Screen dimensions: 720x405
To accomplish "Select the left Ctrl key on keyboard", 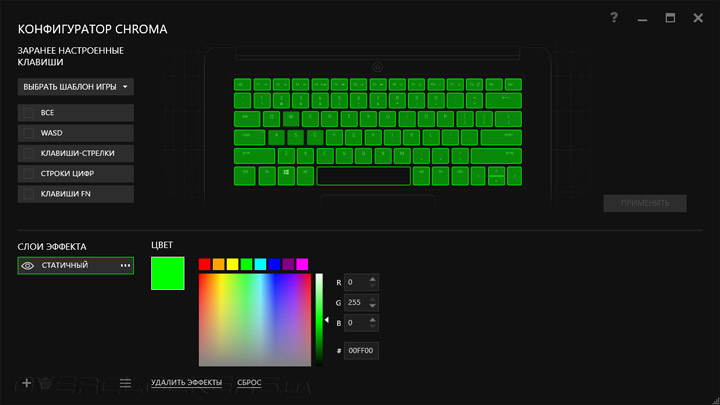I will [x=244, y=176].
